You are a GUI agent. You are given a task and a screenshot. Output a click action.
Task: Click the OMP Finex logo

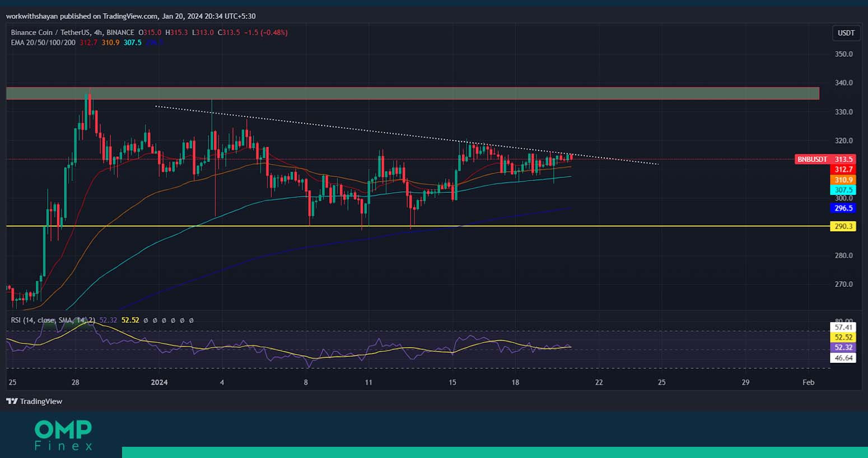point(63,436)
